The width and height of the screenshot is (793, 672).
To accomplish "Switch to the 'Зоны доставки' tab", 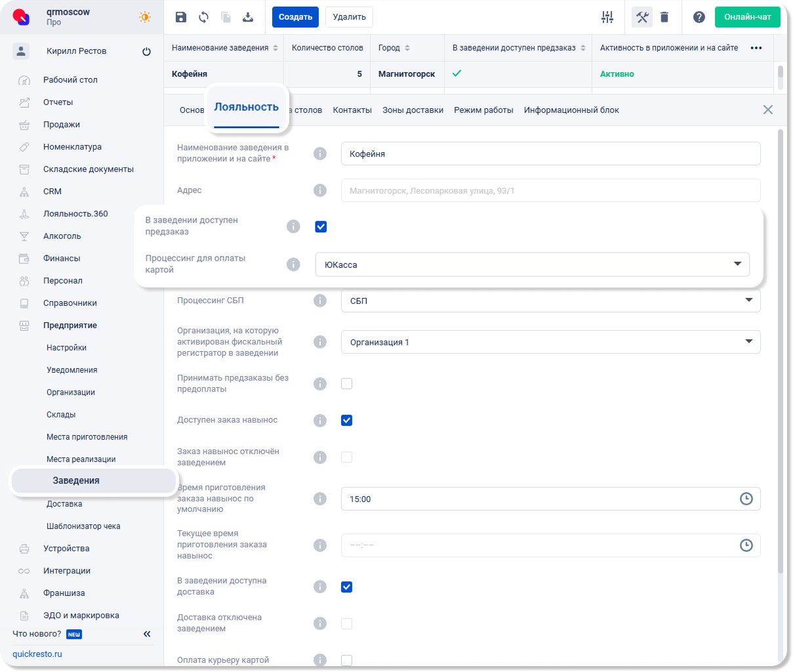I will click(x=413, y=110).
